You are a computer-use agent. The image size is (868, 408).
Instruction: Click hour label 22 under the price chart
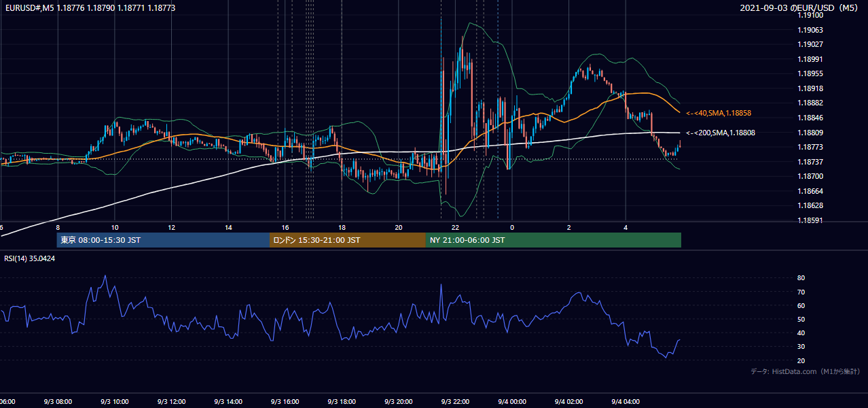[x=455, y=228]
